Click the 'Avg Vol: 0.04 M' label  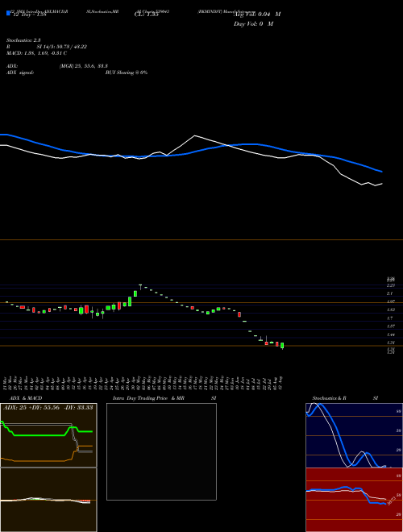pyautogui.click(x=257, y=15)
